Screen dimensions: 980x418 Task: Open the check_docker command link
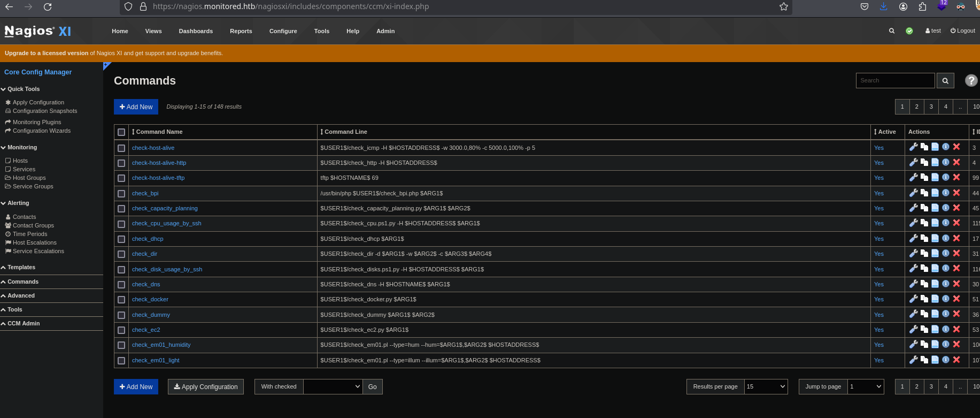pyautogui.click(x=150, y=299)
